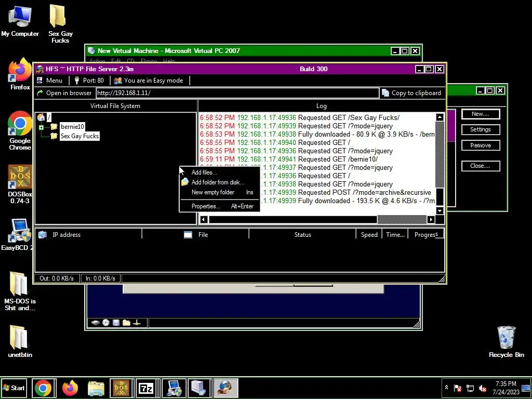The height and width of the screenshot is (399, 532).
Task: Expand the bernie10 folder node
Action: 41,128
